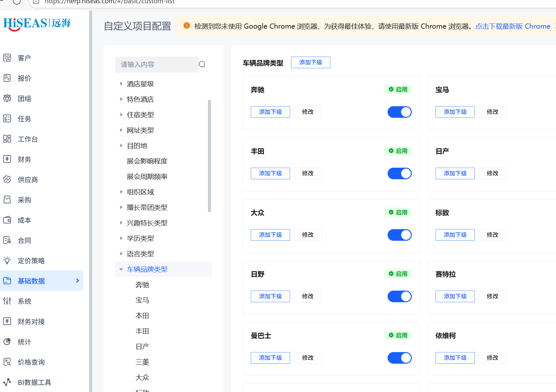Click the 点击下载最新版 Chrome link
556x392 pixels.
click(x=513, y=26)
